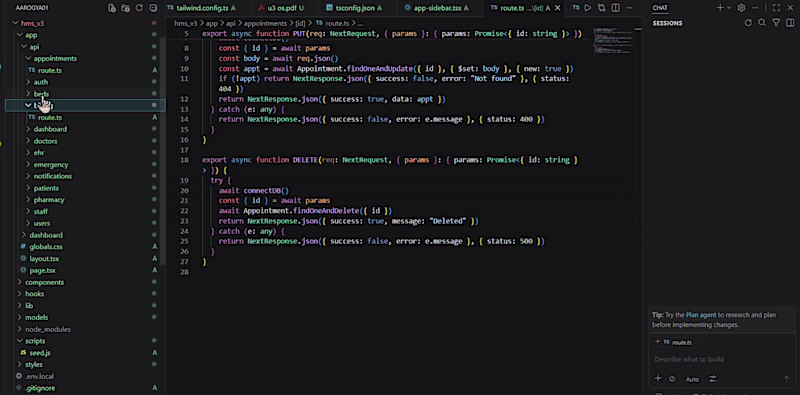Switch to the app-sidebar.tsx tab
Viewport: 800px width, 395px height.
pyautogui.click(x=438, y=8)
